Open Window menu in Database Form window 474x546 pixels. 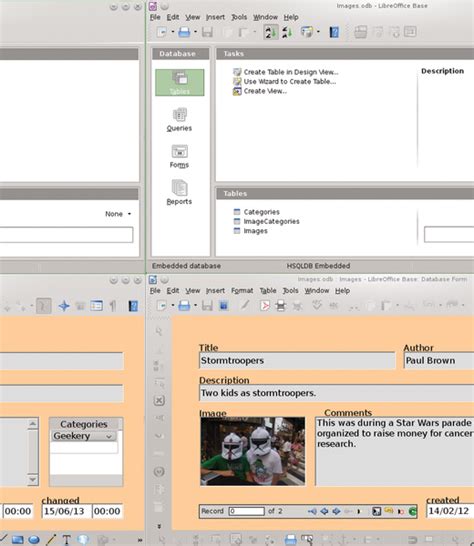(317, 290)
